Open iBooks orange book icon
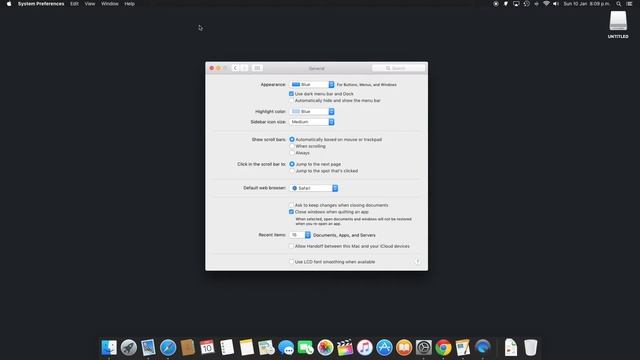Image resolution: width=640 pixels, height=360 pixels. [404, 348]
